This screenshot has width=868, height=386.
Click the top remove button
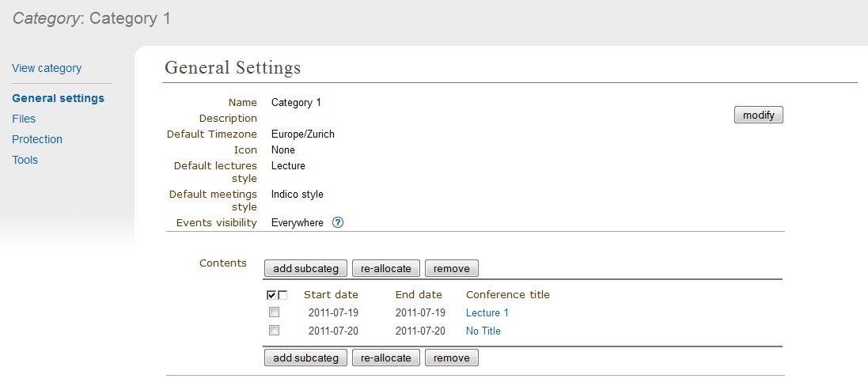452,269
